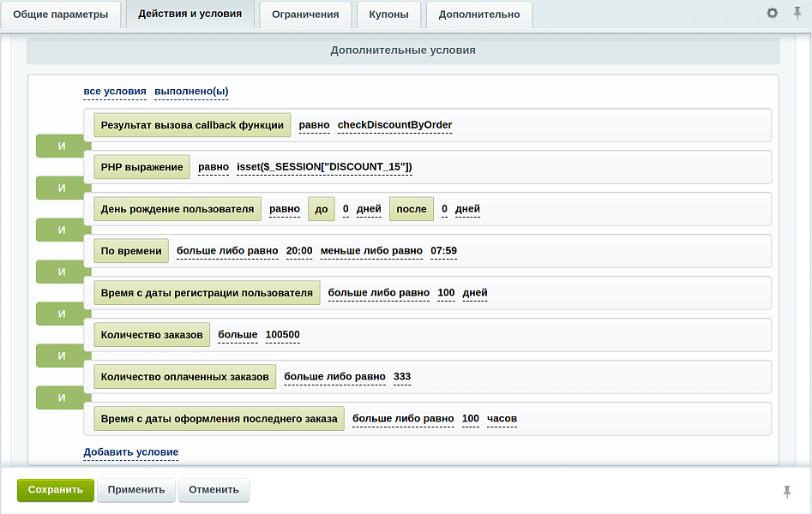Toggle the "И" connector below the callback function condition
Screen dimensions: 812x514
click(x=61, y=146)
